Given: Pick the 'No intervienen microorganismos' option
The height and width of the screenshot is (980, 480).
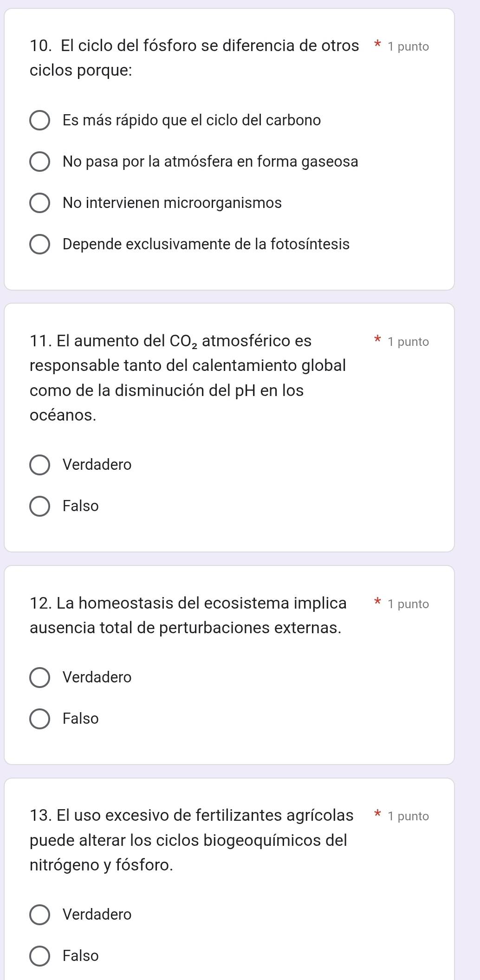Looking at the screenshot, I should 40,203.
